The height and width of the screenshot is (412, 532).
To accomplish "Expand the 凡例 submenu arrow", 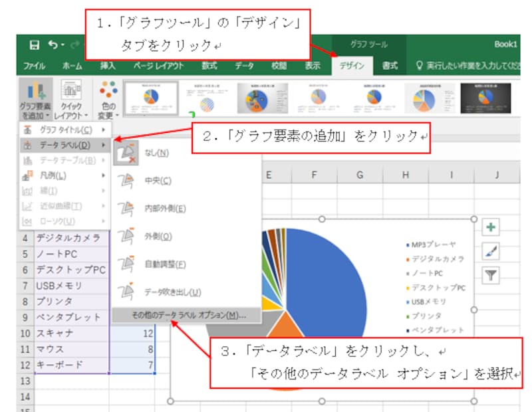I will 103,176.
